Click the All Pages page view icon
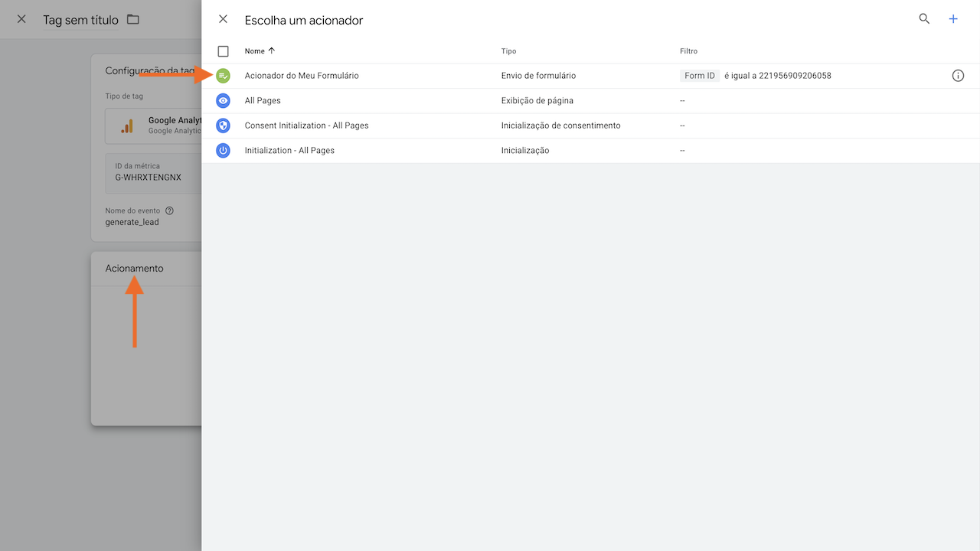 [x=223, y=100]
